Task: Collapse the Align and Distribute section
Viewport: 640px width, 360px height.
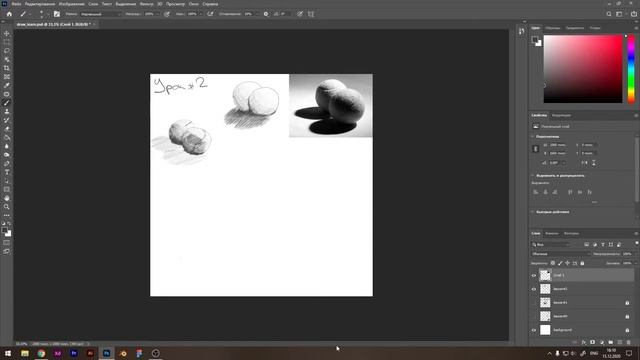Action: coord(532,176)
